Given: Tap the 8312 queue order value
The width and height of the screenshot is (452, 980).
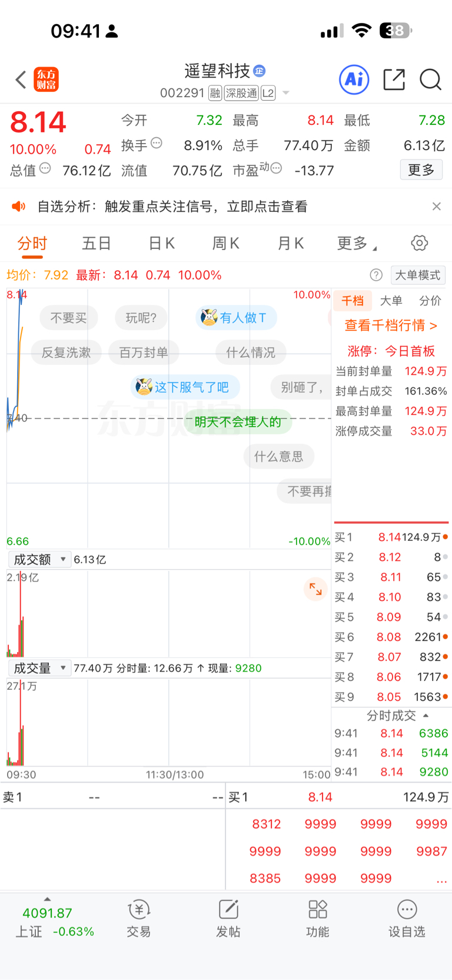Looking at the screenshot, I should pos(267,825).
